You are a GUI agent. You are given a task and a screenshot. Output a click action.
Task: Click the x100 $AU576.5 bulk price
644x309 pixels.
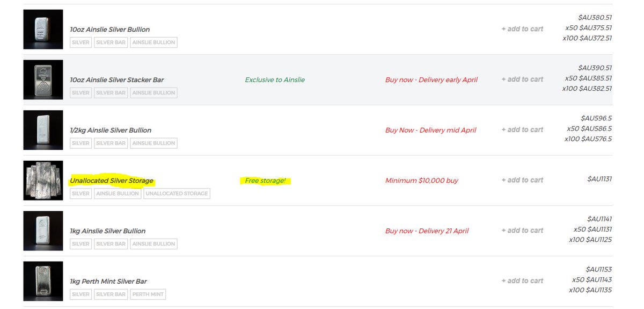point(588,139)
